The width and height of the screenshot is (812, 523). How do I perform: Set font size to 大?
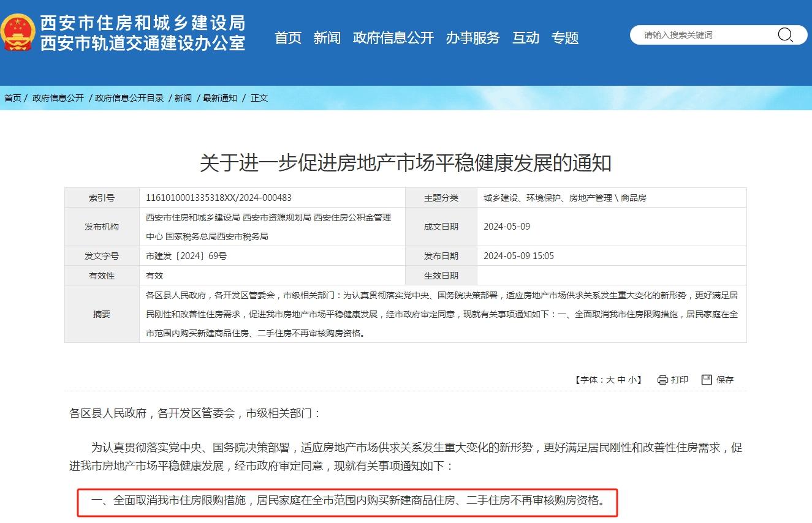point(610,380)
